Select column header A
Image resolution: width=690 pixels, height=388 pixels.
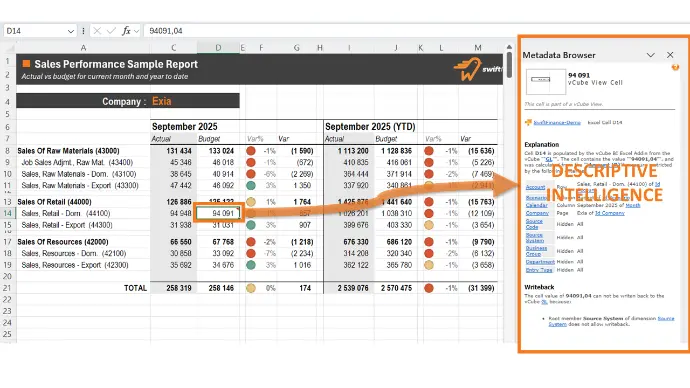pos(83,48)
